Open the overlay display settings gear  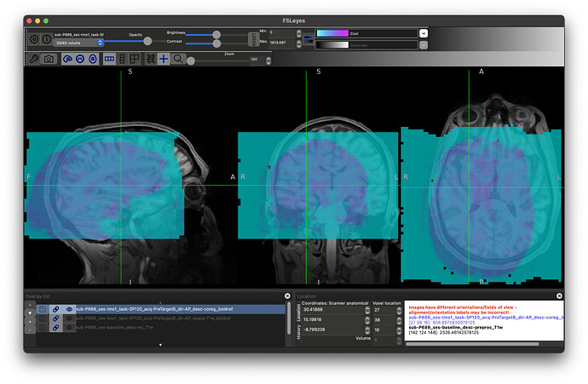point(34,38)
